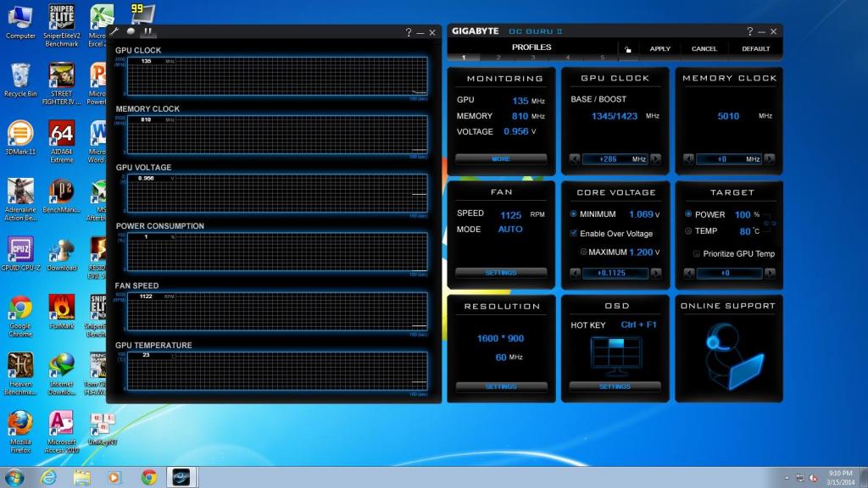Screen dimensions: 868x488
Task: Select profile 4 tab
Action: 567,58
